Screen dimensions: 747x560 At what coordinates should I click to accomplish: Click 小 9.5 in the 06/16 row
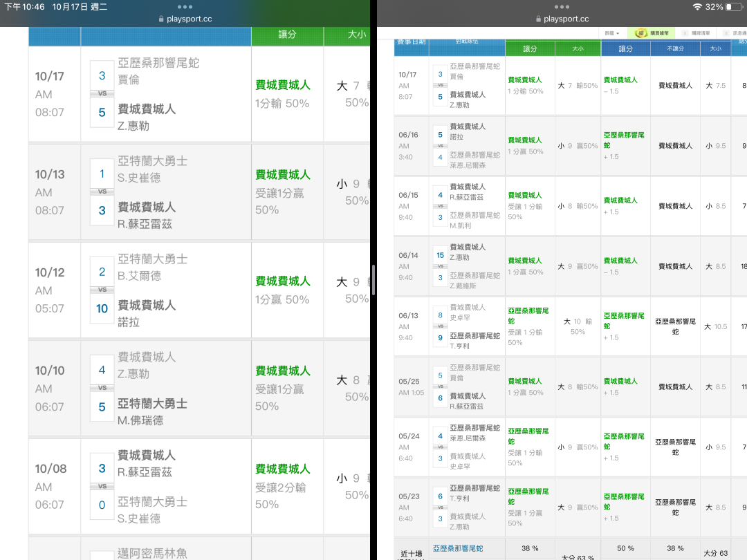point(716,146)
